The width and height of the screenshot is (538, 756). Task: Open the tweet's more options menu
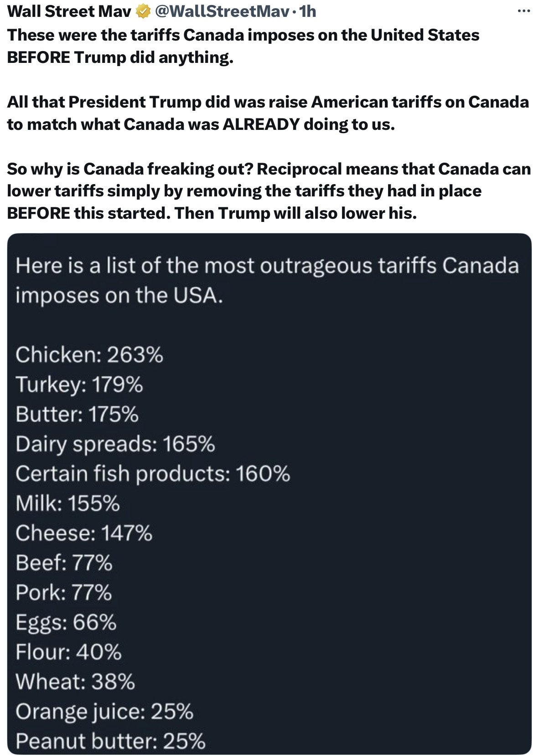pyautogui.click(x=524, y=11)
